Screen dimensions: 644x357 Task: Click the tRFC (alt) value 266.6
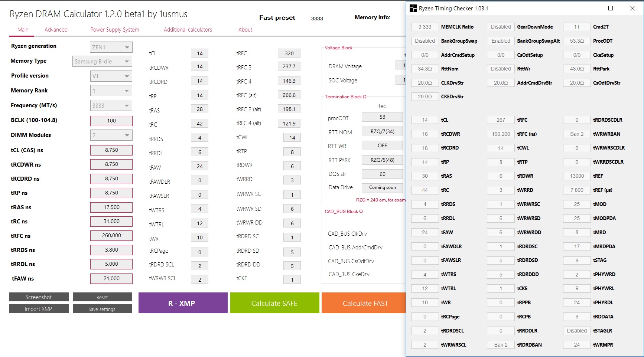[x=289, y=95]
